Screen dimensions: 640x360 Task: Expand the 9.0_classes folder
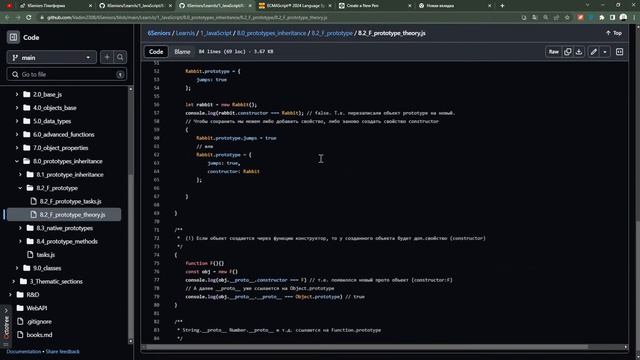click(x=17, y=268)
